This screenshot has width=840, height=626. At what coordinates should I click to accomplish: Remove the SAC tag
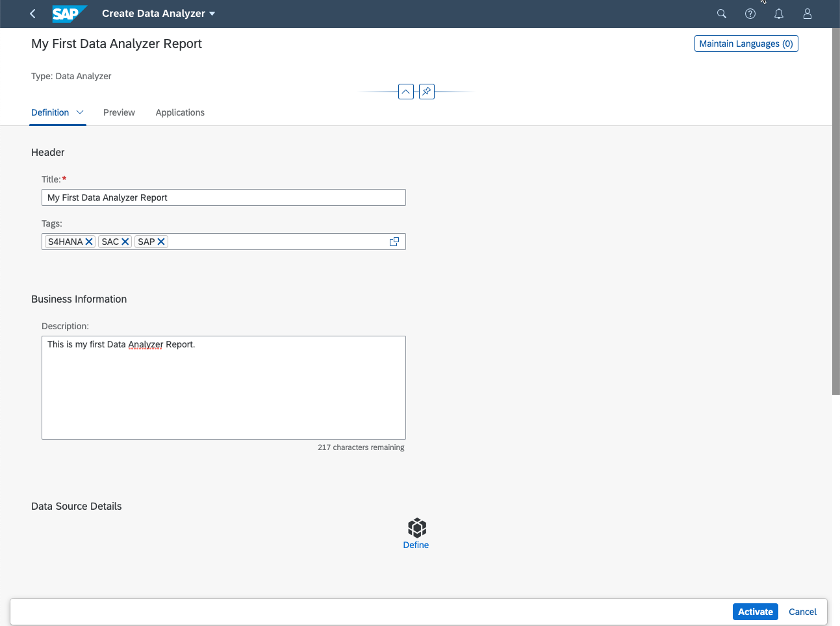pyautogui.click(x=125, y=242)
